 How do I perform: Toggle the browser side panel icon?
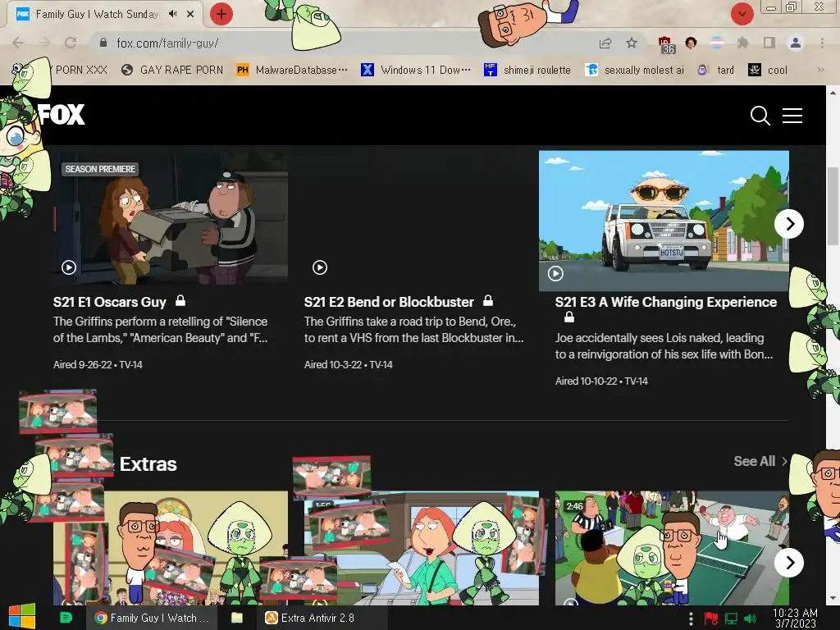coord(769,43)
